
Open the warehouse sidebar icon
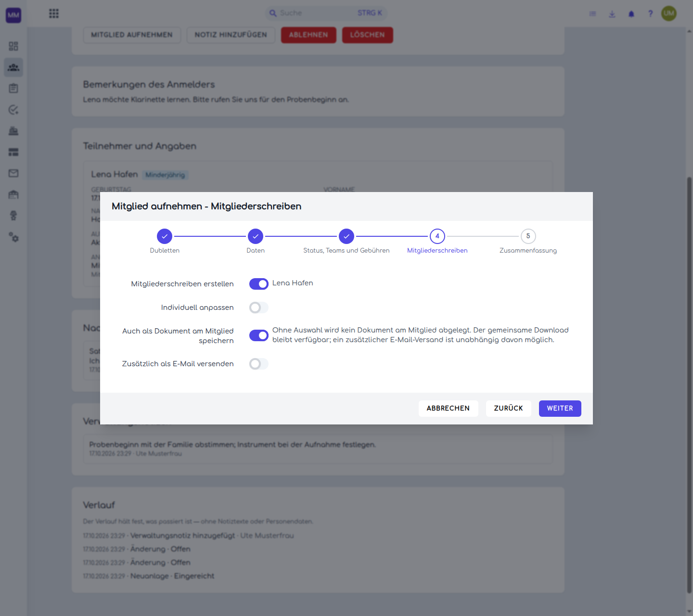[13, 194]
